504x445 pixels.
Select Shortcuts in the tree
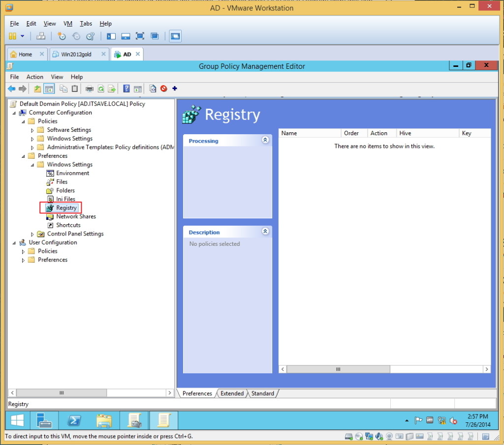point(68,225)
